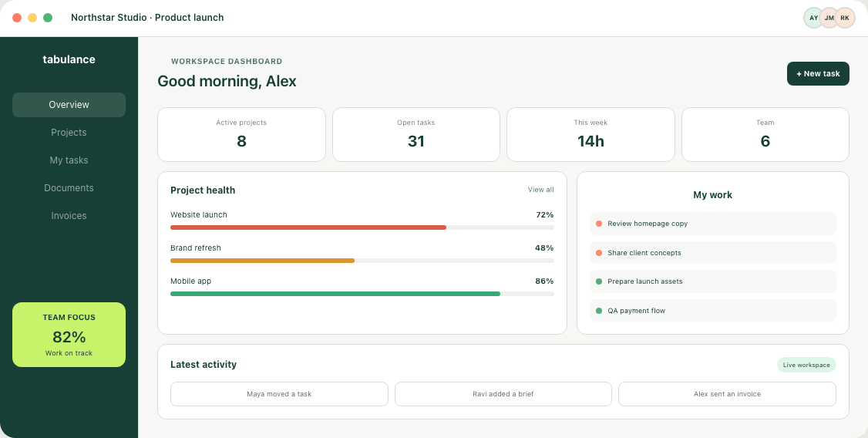Open the Team Focus 82% card

(69, 335)
